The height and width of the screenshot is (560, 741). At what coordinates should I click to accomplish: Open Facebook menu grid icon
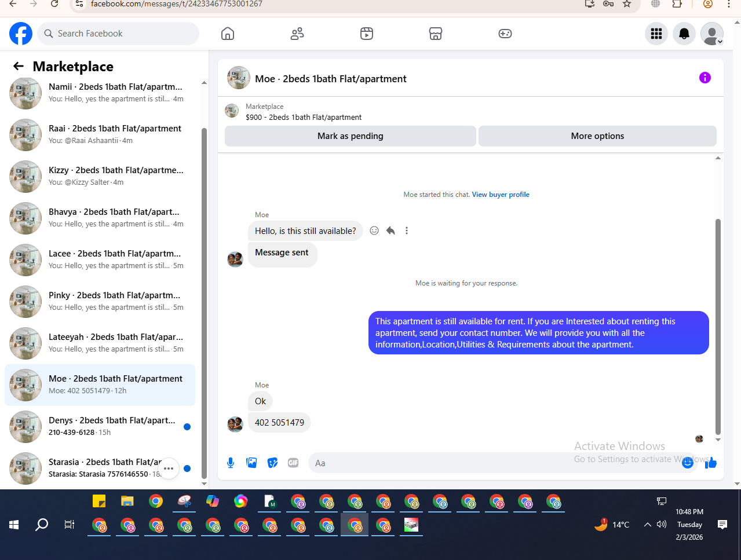pos(656,34)
